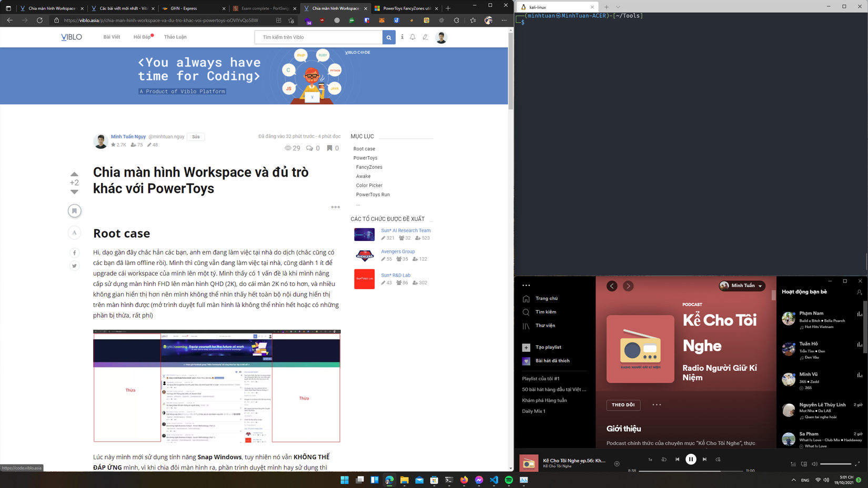Click Tạo playlist in Spotify
Screen dimensions: 868x488
click(x=542, y=347)
